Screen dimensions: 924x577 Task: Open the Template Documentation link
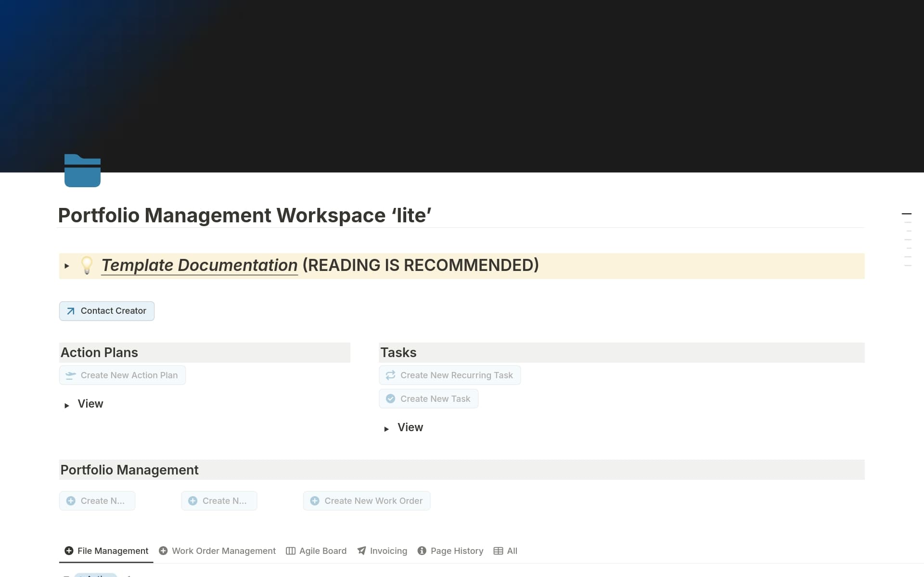click(x=199, y=265)
